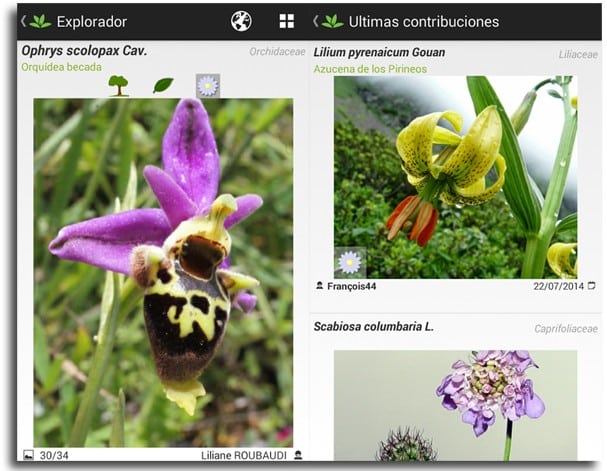Select species name Lilium pyrenaicum Gouan
This screenshot has width=607, height=471.
click(379, 52)
